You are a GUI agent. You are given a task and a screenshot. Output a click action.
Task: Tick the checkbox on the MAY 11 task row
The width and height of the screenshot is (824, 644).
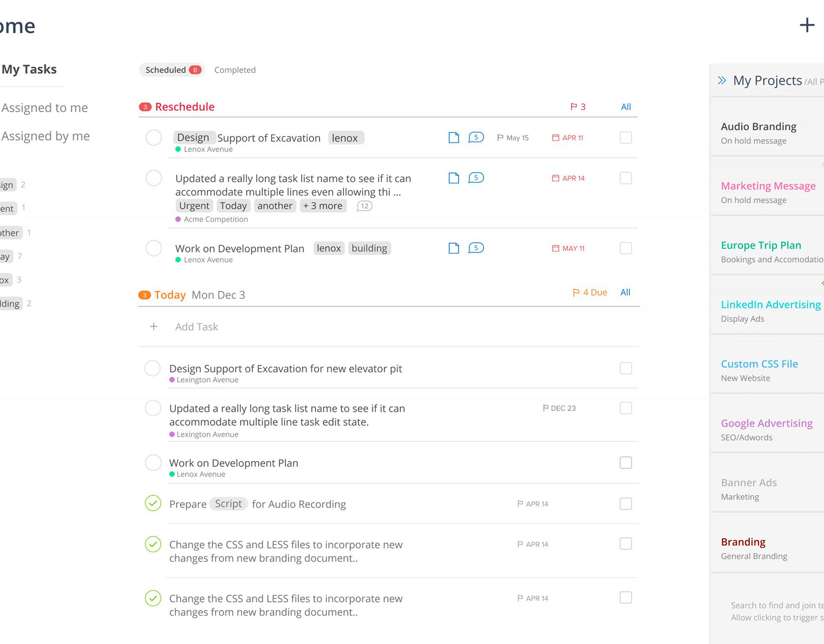click(x=626, y=248)
